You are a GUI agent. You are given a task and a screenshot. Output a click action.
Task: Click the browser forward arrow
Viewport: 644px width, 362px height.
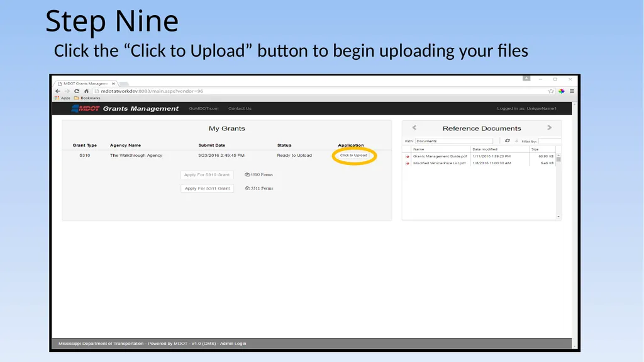[x=67, y=91]
